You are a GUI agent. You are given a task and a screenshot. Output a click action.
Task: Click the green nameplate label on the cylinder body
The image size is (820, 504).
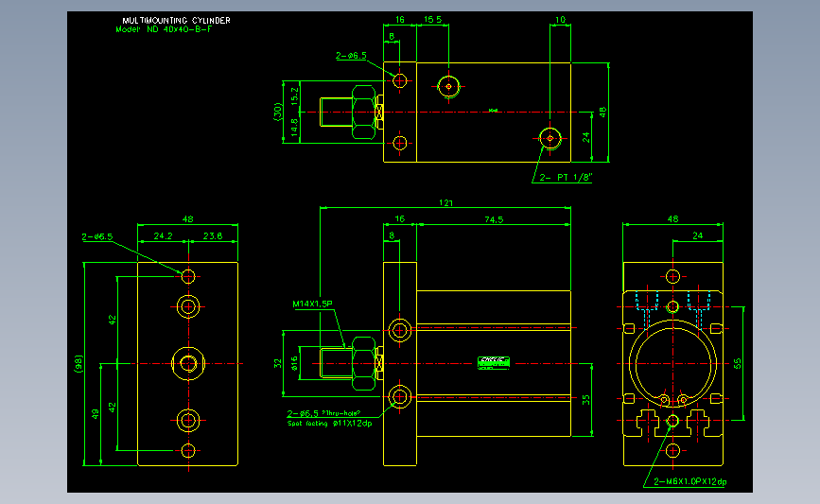494,363
